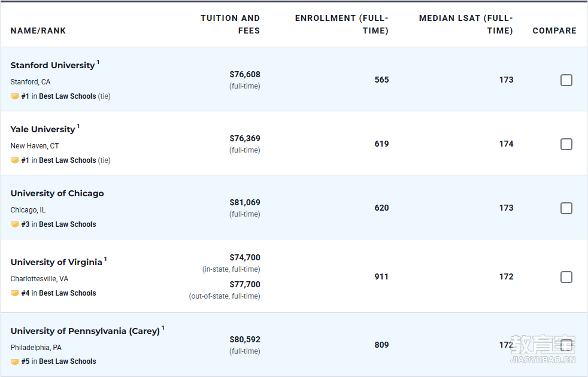Click the location text 'New Haven, CT'
The image size is (588, 377).
tap(35, 146)
